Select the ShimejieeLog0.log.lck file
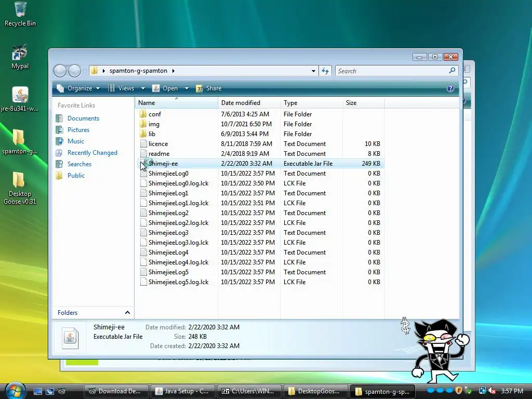Image resolution: width=532 pixels, height=399 pixels. tap(260, 183)
